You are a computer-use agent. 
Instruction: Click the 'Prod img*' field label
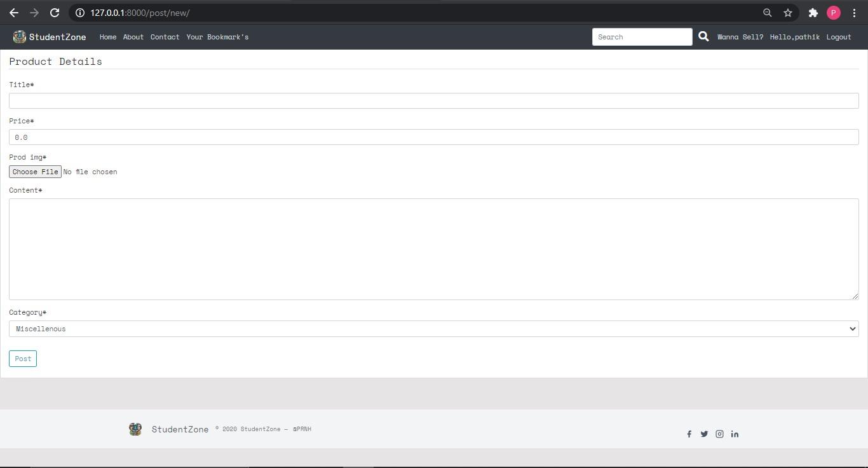pyautogui.click(x=28, y=157)
